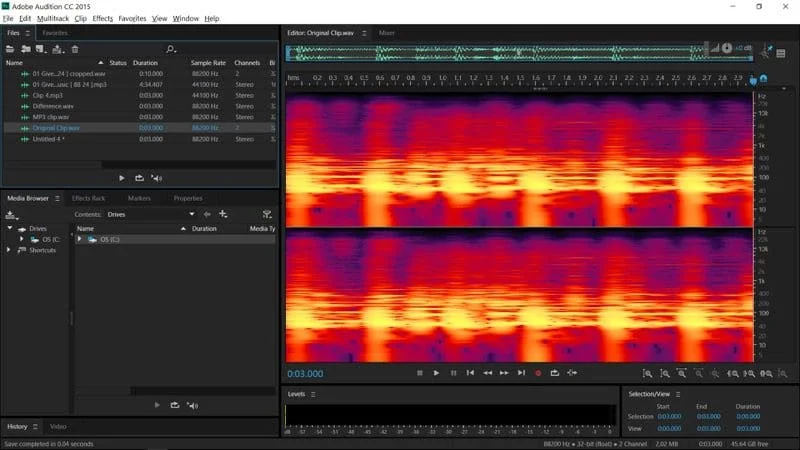Click the HUD volume knob in editor
800x450 pixels.
[x=727, y=48]
